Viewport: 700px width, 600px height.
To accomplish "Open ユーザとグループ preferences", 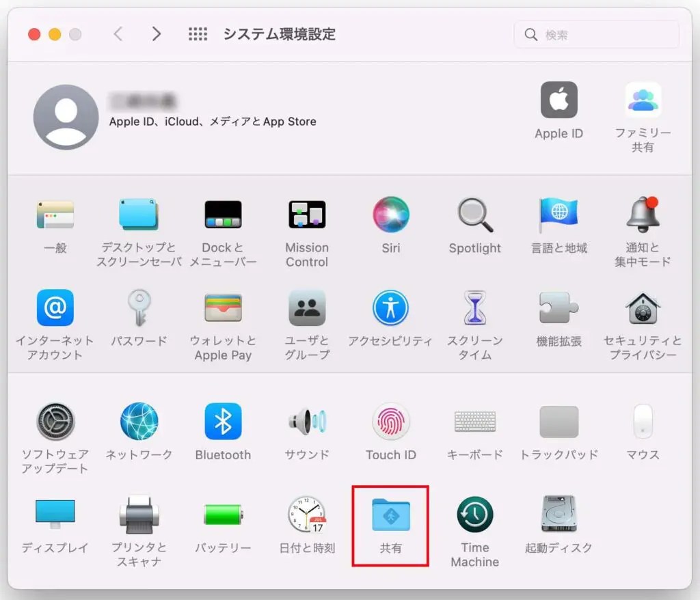I will (x=307, y=308).
